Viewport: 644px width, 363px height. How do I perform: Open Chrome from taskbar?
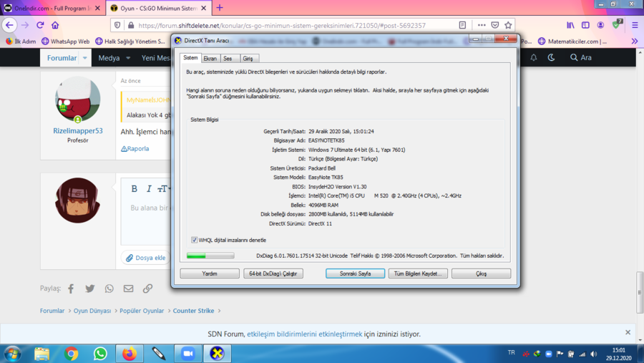pyautogui.click(x=71, y=354)
